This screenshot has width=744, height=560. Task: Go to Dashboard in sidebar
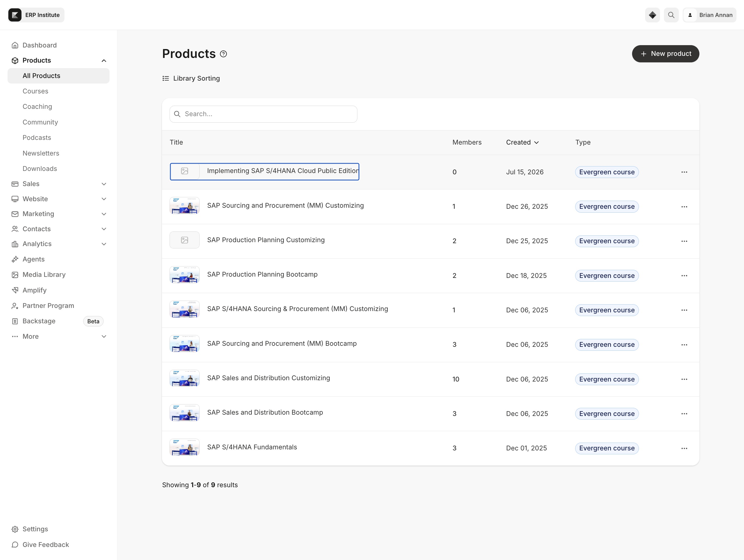pos(39,45)
